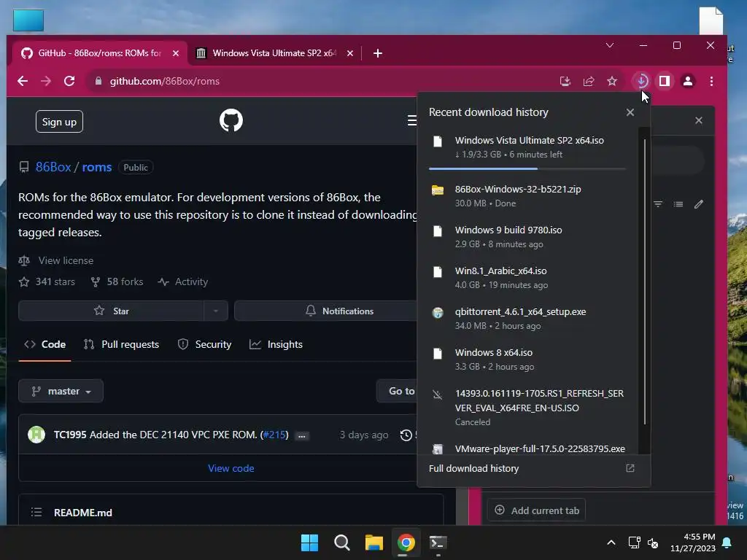
Task: Click the github.com address bar
Action: (324, 82)
